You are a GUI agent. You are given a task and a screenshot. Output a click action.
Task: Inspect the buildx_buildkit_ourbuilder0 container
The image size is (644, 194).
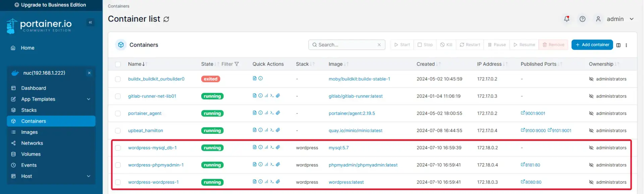261,78
